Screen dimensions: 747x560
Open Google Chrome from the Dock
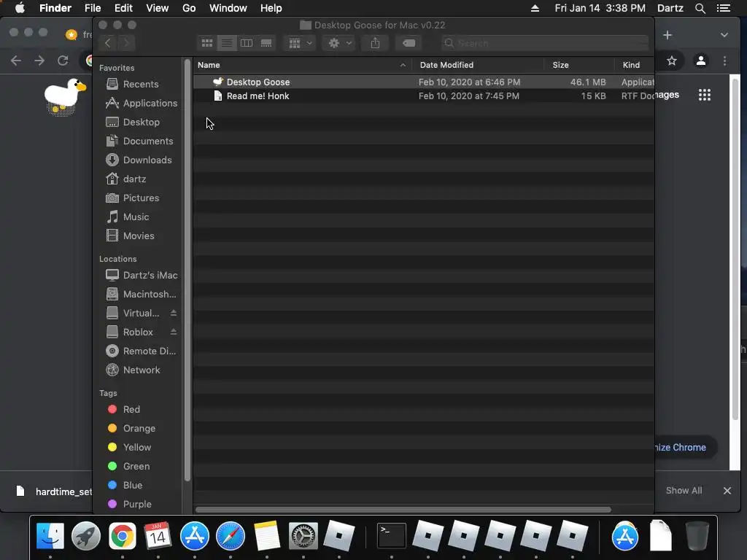point(123,536)
